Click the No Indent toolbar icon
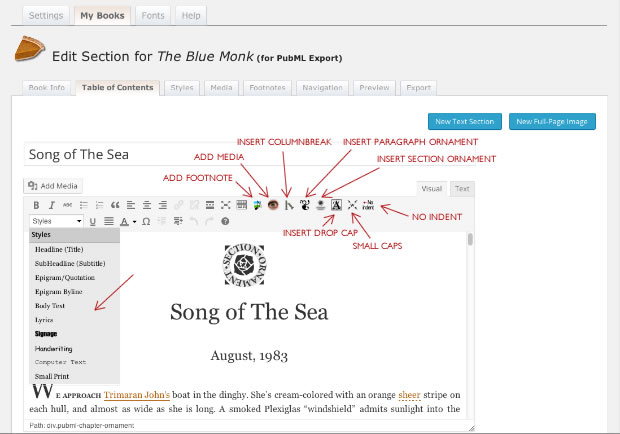This screenshot has width=620, height=434. tap(368, 204)
